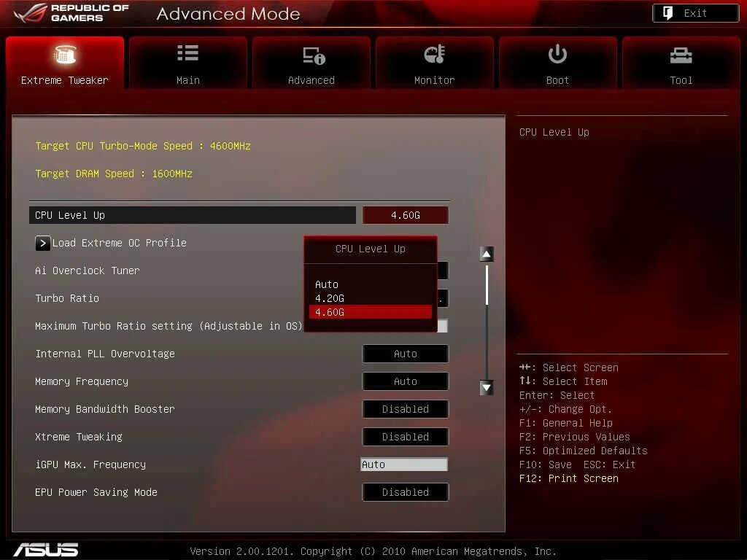Click Target CPU Turbo-Mode Speed text
This screenshot has height=560, width=747.
click(x=143, y=146)
